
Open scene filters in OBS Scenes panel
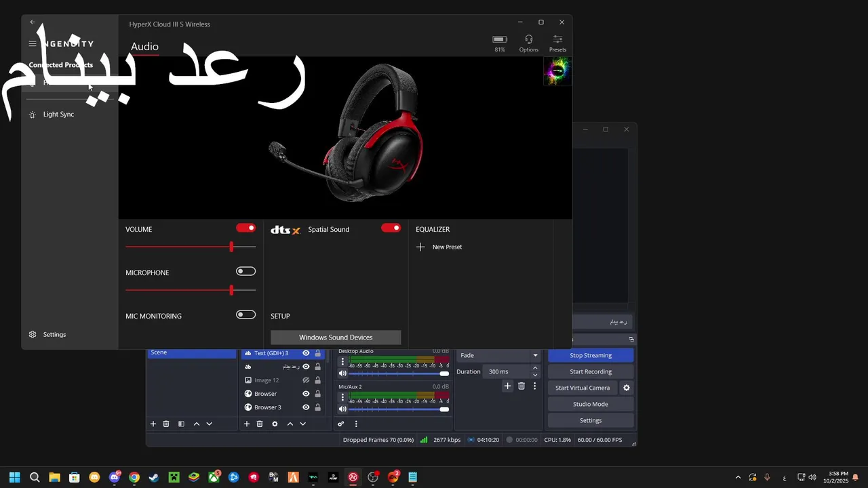tap(181, 424)
